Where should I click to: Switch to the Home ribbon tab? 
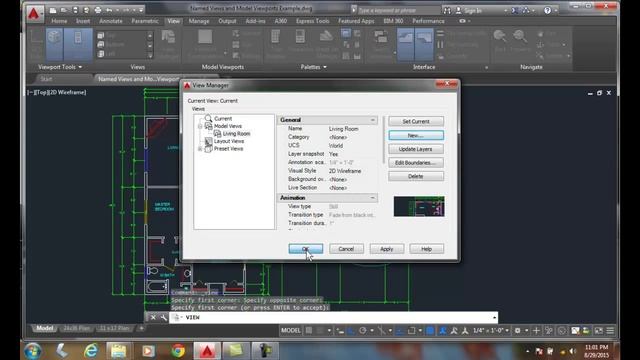pos(59,21)
